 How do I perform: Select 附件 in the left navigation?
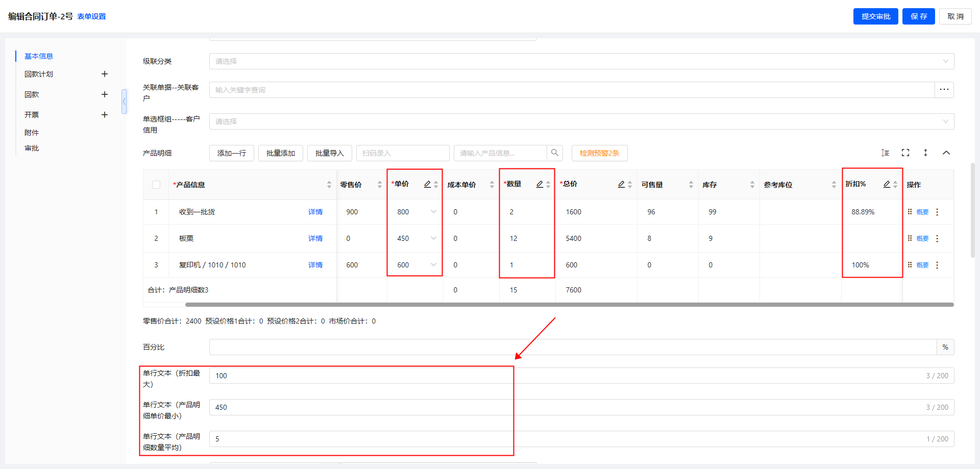tap(32, 133)
